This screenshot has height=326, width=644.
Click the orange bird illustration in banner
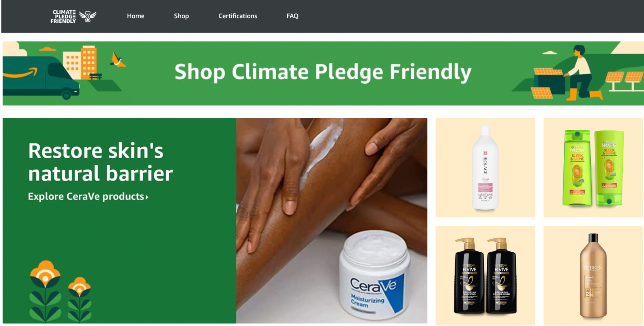(x=118, y=61)
